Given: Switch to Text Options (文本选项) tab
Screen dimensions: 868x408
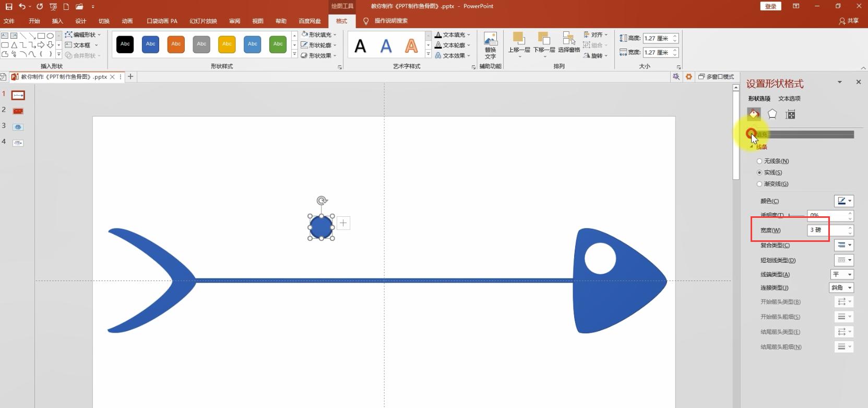Looking at the screenshot, I should (789, 99).
